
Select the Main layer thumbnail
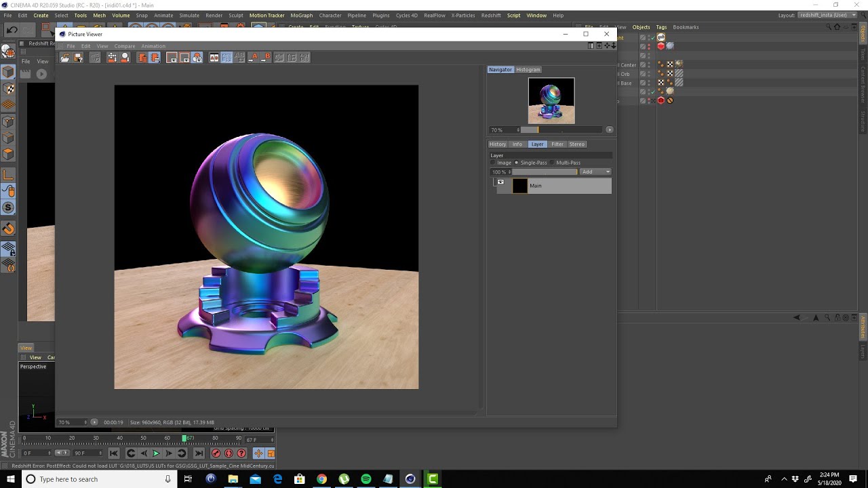(520, 186)
